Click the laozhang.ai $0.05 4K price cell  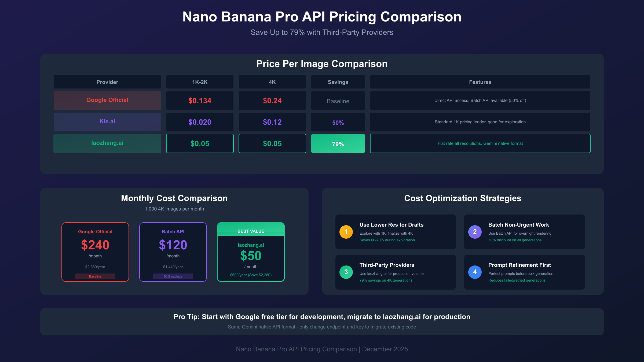coord(272,144)
